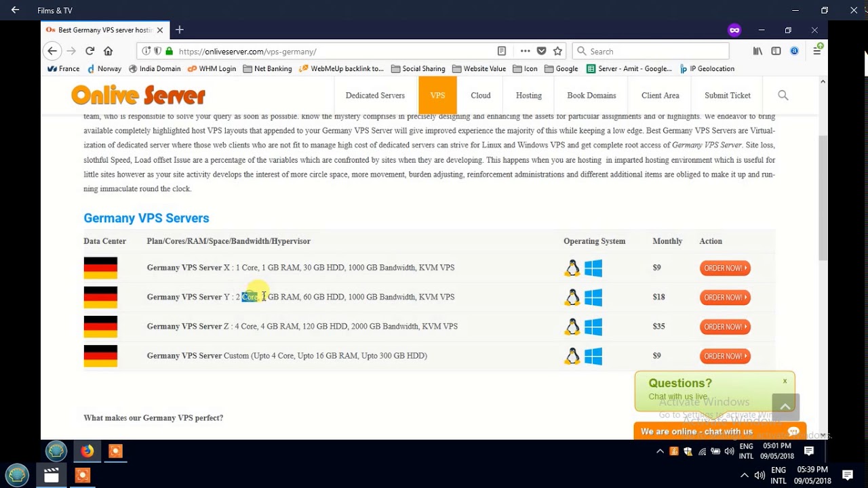Click Firefox's forward navigation arrow
Screen dimensions: 868x488
pyautogui.click(x=71, y=51)
